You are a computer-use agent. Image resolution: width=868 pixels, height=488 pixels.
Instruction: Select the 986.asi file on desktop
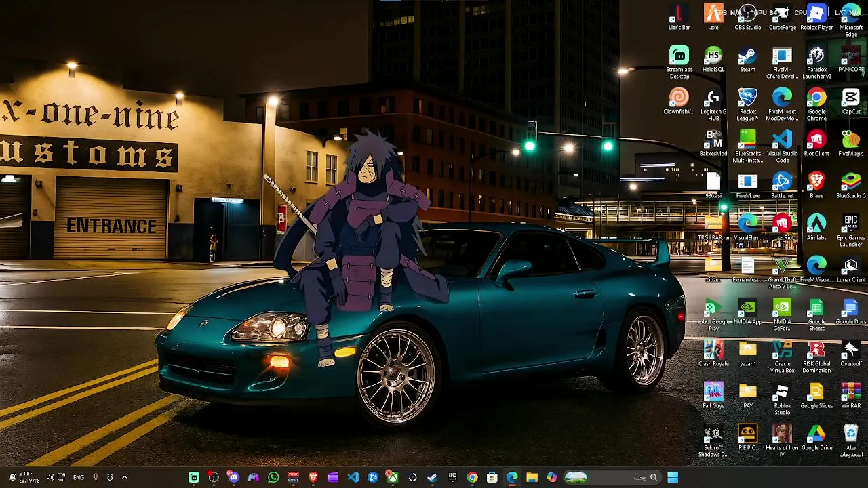coord(713,186)
